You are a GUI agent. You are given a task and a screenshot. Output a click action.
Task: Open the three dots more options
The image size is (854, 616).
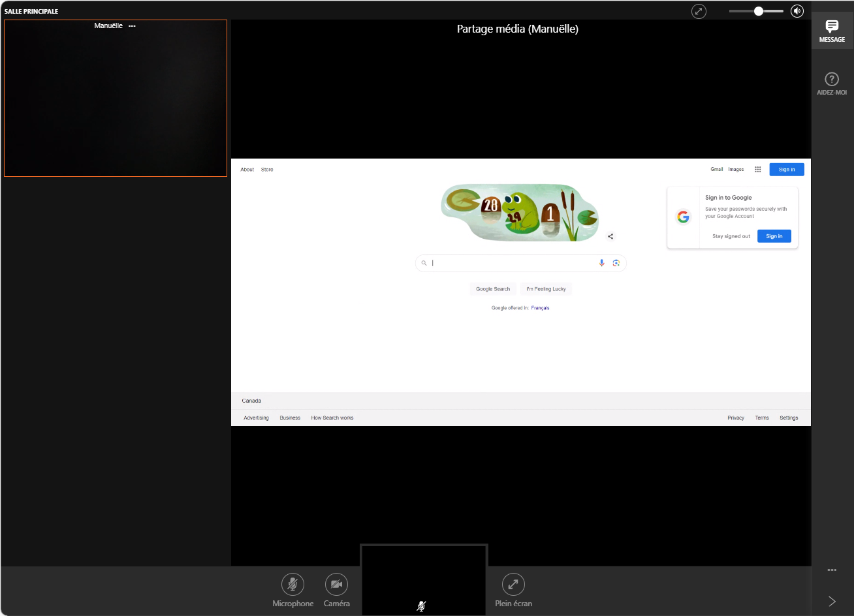tap(832, 570)
